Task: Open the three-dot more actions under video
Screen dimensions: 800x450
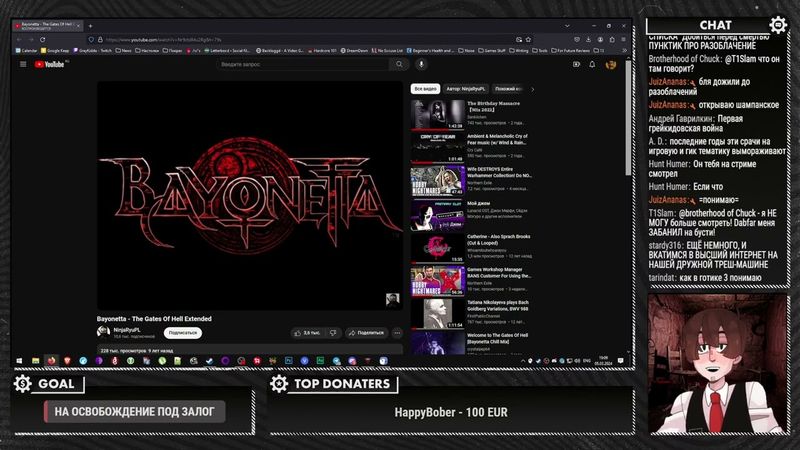Action: pos(397,332)
